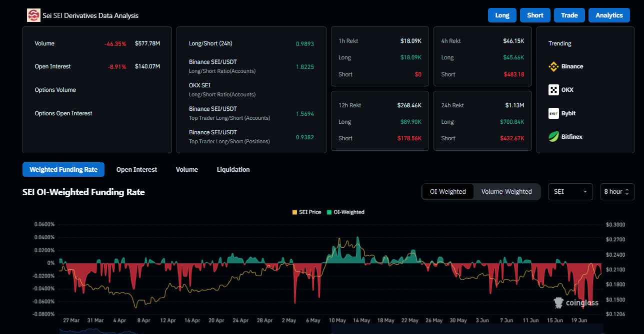The height and width of the screenshot is (334, 644).
Task: Toggle SEI Price legend swatch
Action: click(294, 212)
